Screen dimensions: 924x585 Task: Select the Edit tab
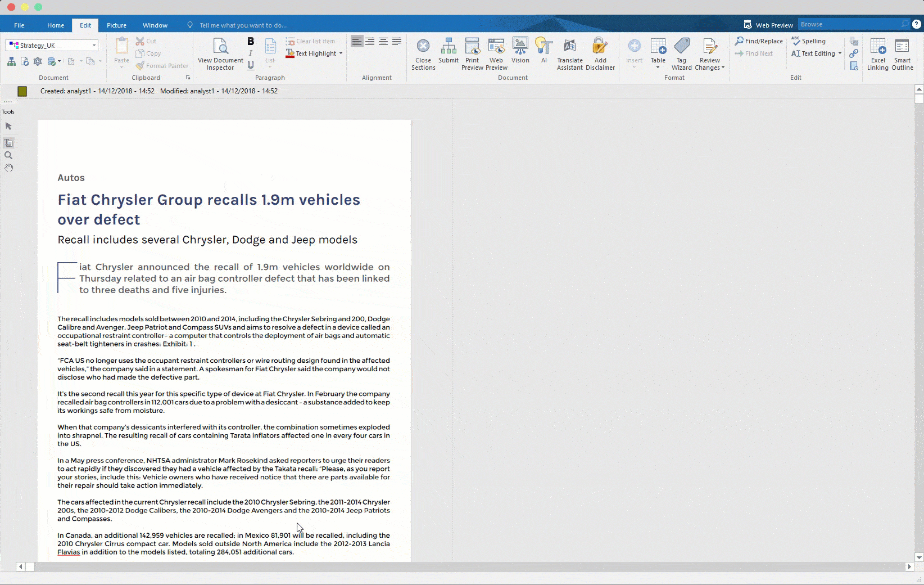point(85,25)
